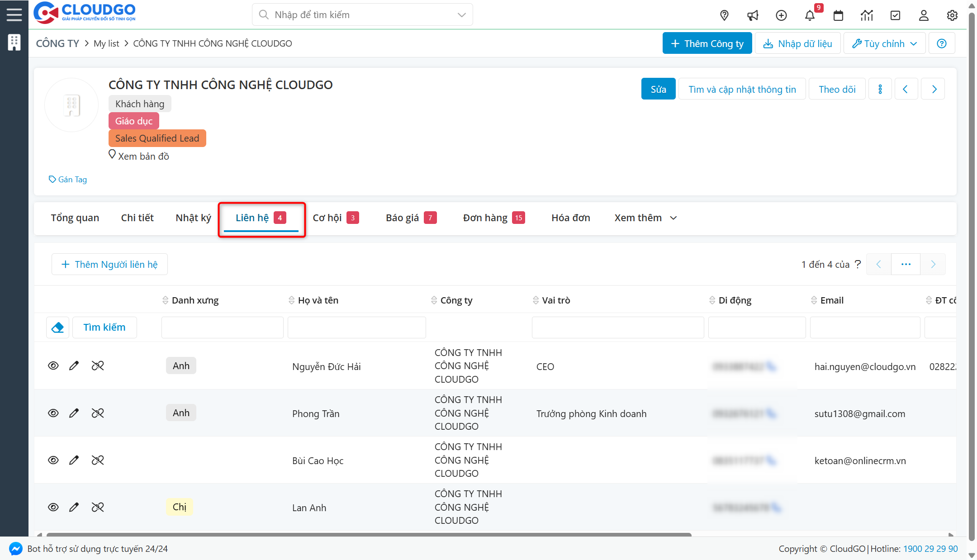Image resolution: width=977 pixels, height=560 pixels.
Task: Open the global search box dropdown arrow
Action: (x=461, y=15)
